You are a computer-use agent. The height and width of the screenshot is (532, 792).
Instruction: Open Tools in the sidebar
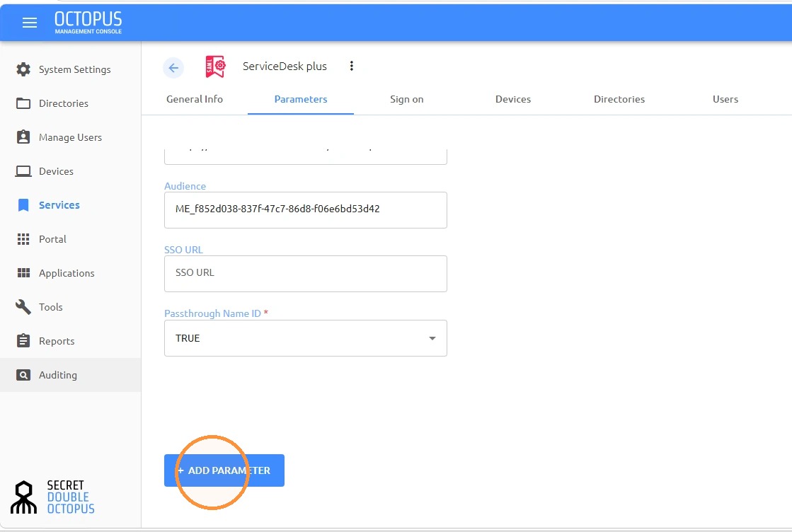(x=71, y=307)
